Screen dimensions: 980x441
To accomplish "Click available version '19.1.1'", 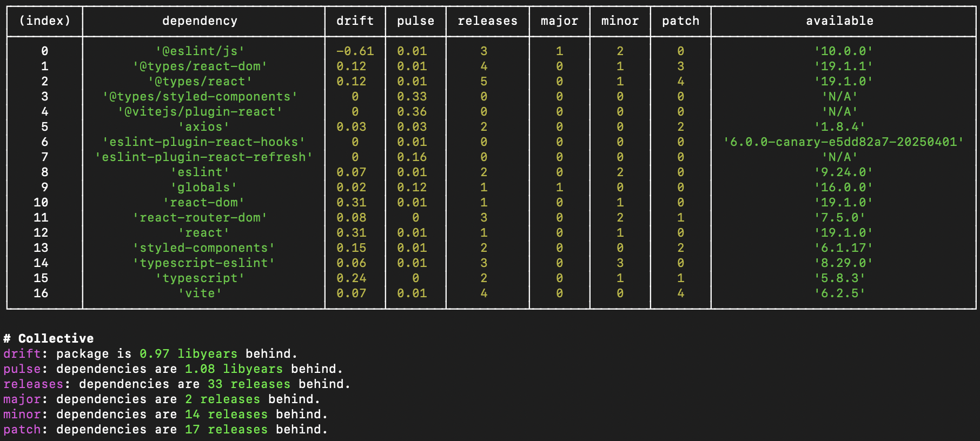I will click(843, 66).
